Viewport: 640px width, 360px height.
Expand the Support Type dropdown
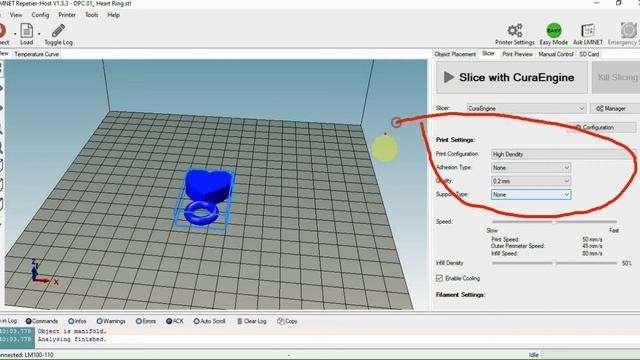(531, 195)
